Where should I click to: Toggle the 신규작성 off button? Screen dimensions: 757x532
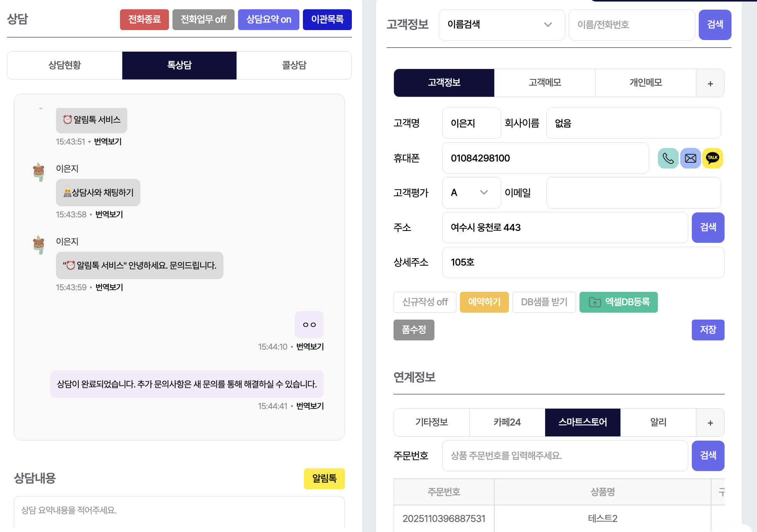click(x=425, y=302)
